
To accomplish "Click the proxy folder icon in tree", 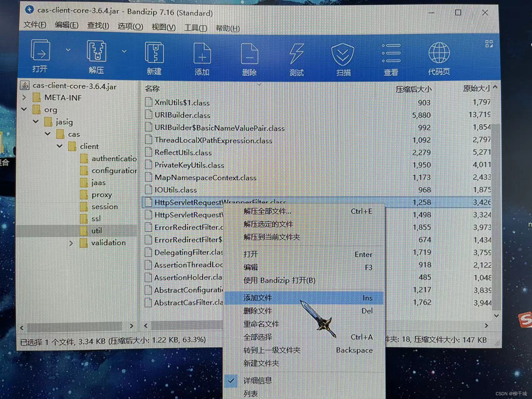I will [84, 194].
